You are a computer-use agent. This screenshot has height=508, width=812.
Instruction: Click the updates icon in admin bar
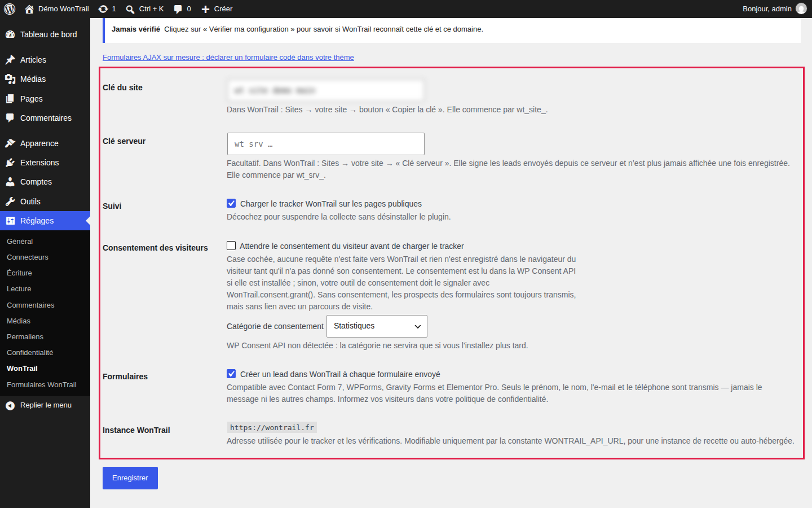click(103, 9)
